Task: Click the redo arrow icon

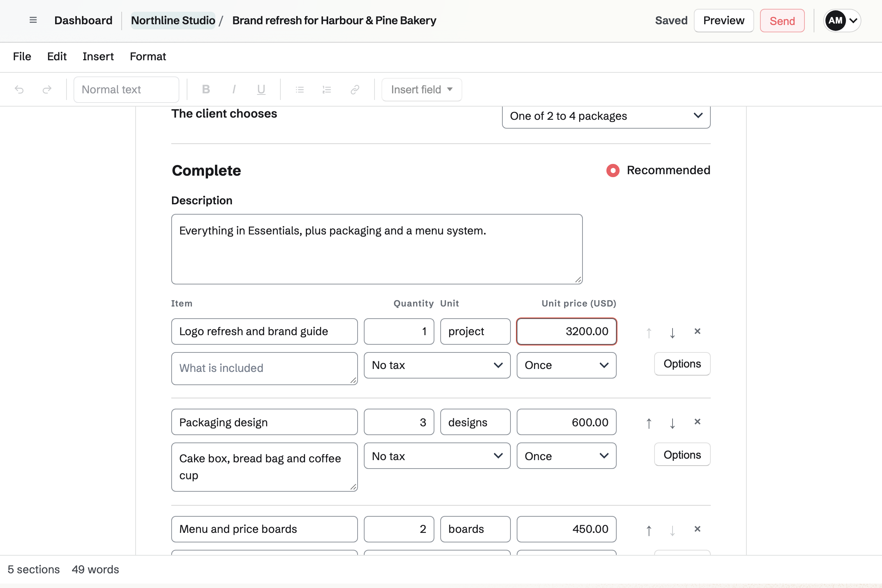Action: (47, 90)
